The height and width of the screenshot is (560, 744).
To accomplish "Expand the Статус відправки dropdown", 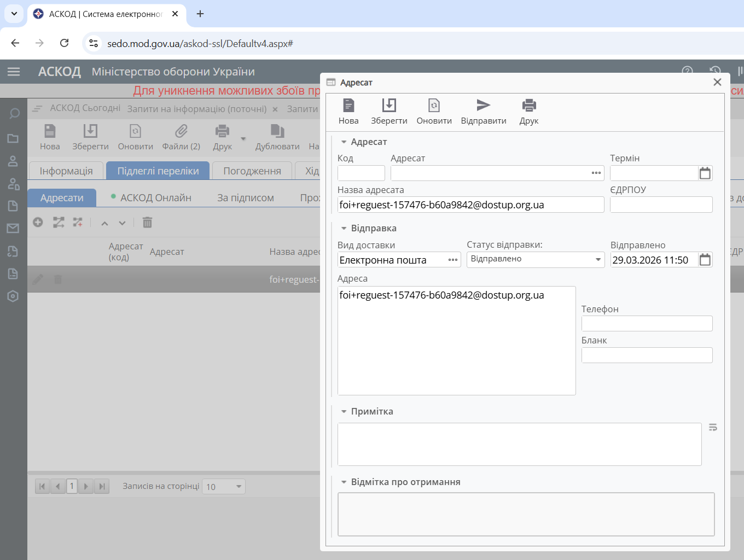I will pyautogui.click(x=598, y=260).
